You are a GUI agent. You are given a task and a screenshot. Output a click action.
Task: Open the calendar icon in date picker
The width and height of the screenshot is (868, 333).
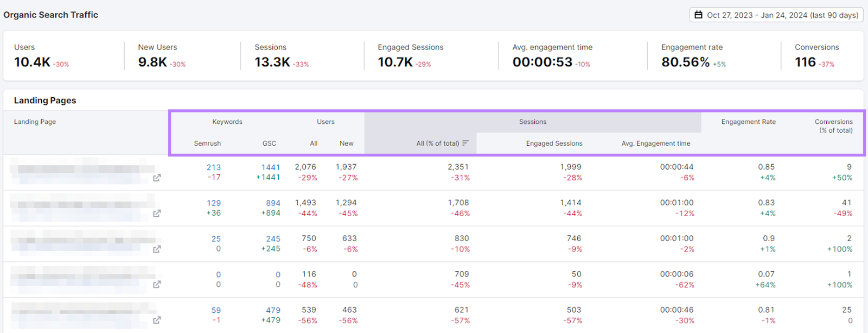pos(699,15)
